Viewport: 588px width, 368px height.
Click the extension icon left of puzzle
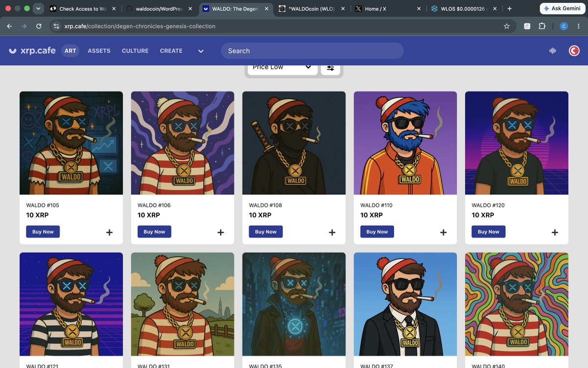coord(527,26)
